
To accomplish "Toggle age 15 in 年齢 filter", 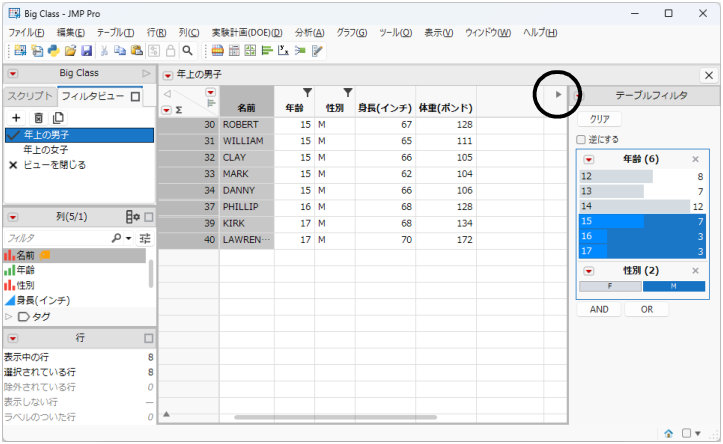I will (642, 221).
